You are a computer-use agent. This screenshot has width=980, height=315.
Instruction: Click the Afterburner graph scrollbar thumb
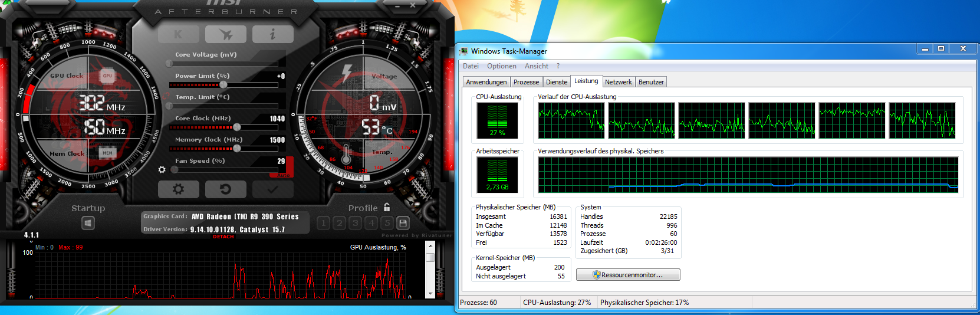pyautogui.click(x=430, y=257)
